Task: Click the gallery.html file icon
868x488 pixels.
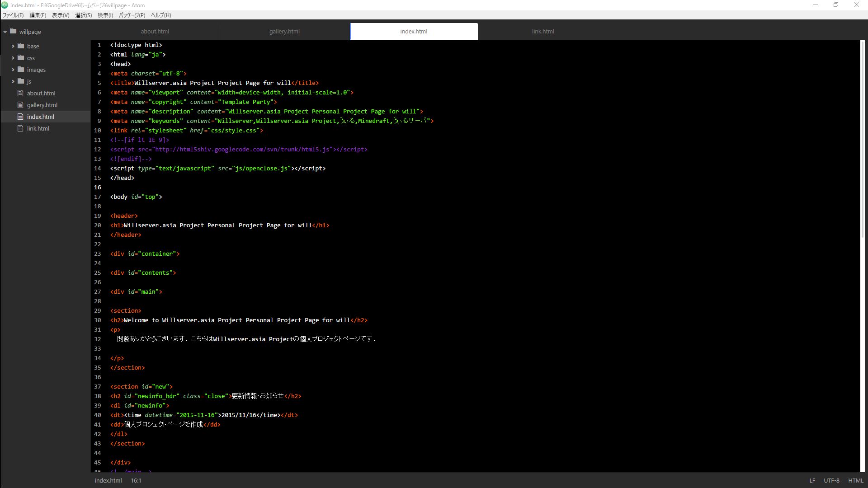Action: click(20, 105)
